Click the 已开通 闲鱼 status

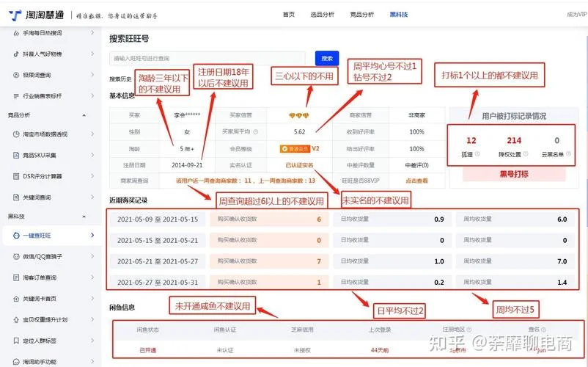point(148,350)
